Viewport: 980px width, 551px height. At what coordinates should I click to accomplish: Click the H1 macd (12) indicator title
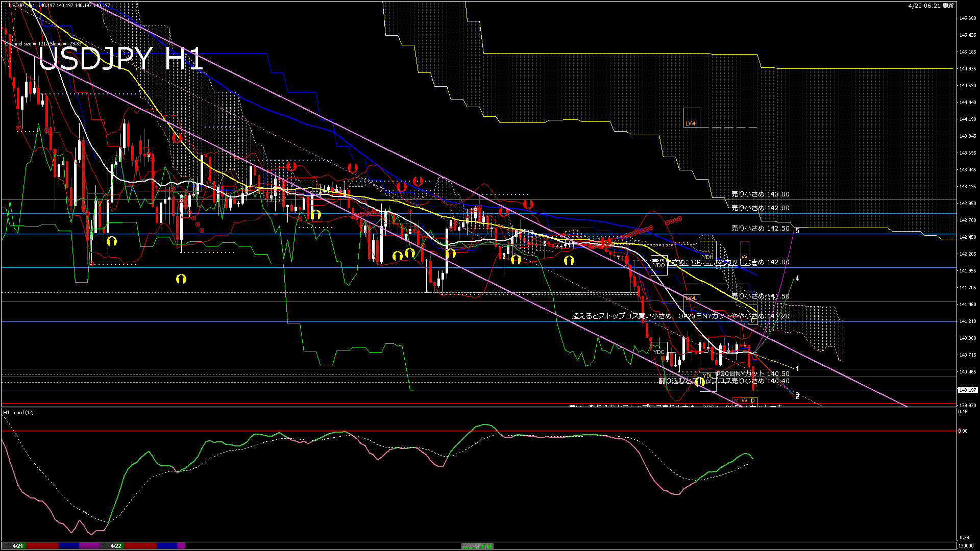pos(18,412)
